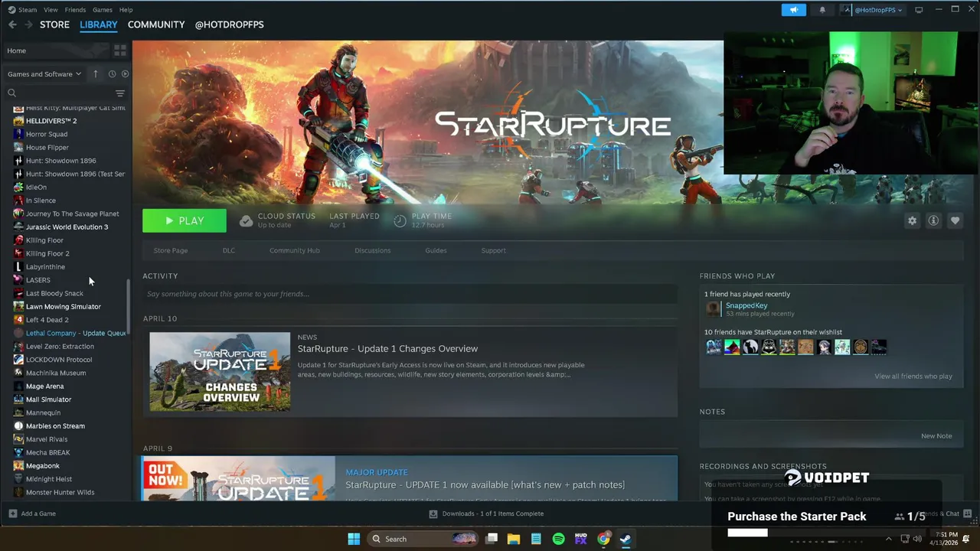The width and height of the screenshot is (980, 551).
Task: Open the collections grid view icon
Action: coord(119,51)
